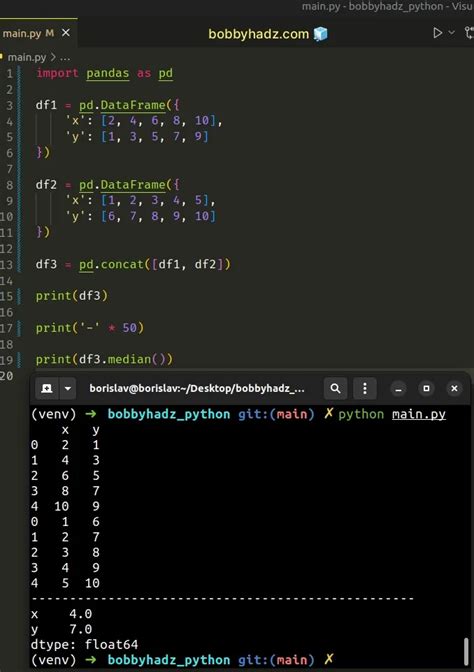Image resolution: width=474 pixels, height=672 pixels.
Task: Open the terminal new tab icon
Action: pyautogui.click(x=46, y=388)
